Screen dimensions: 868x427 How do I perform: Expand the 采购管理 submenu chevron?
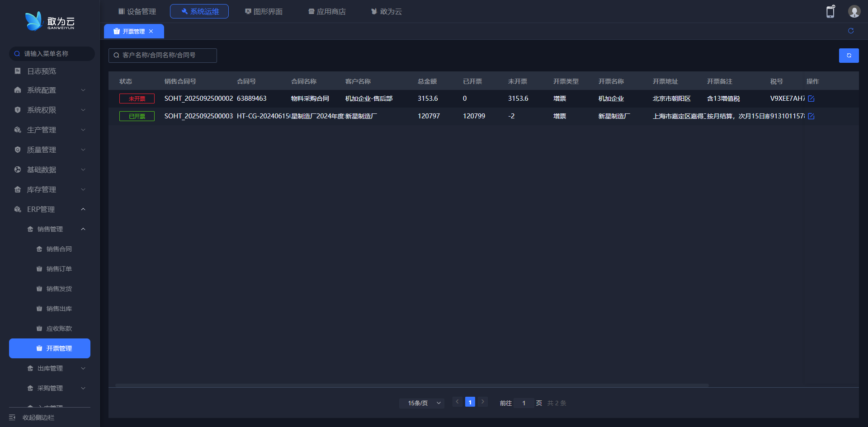click(83, 388)
